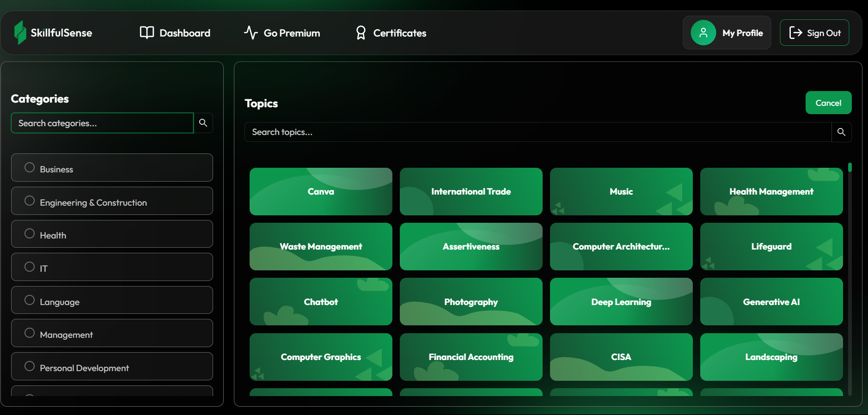Choose the Generative AI topic card

(771, 301)
